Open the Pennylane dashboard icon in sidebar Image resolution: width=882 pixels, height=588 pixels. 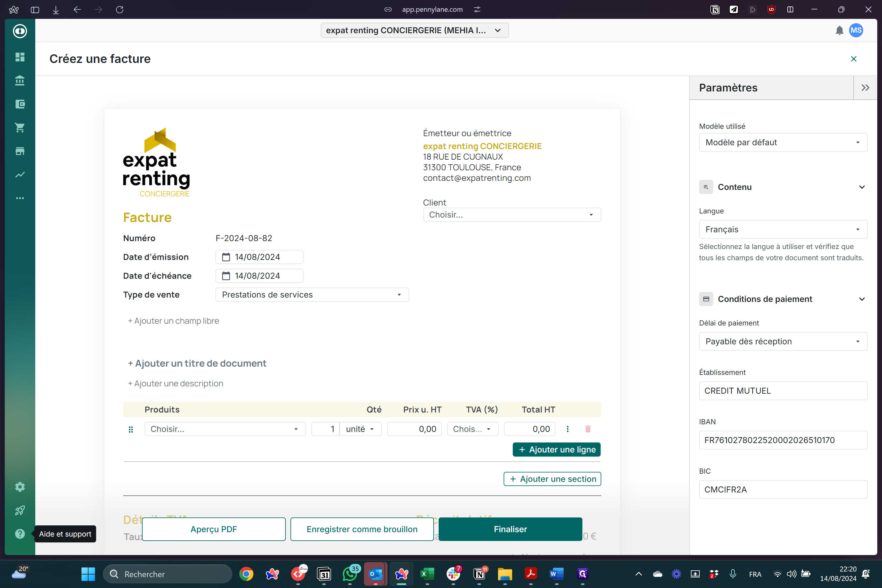20,57
